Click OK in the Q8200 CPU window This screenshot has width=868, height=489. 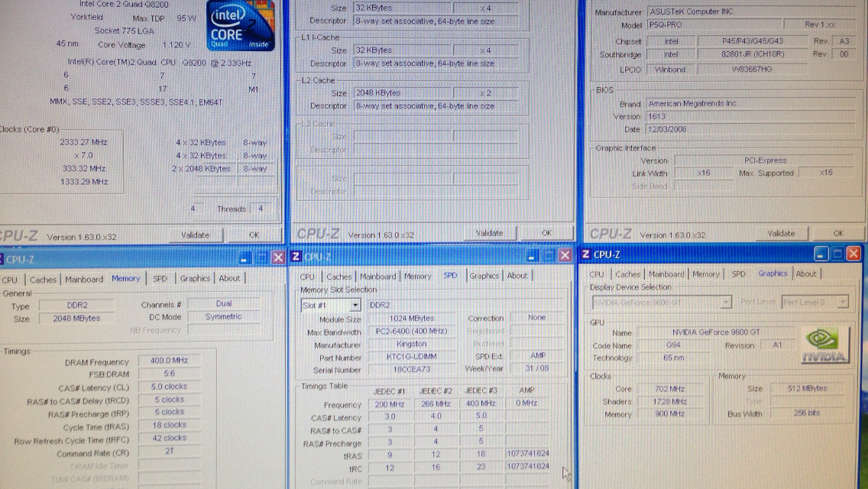[254, 235]
